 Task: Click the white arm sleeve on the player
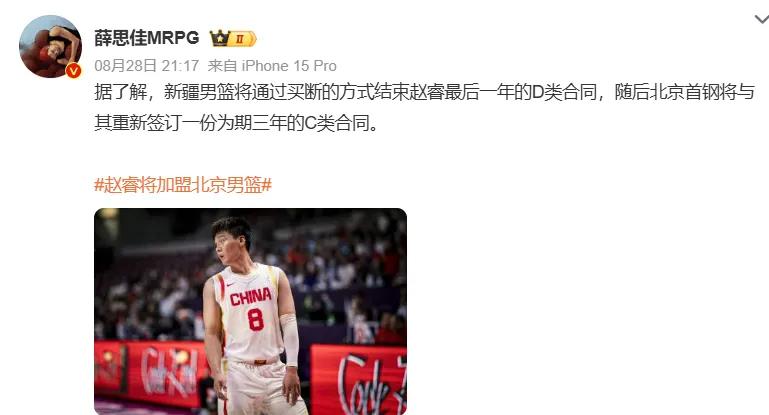[x=290, y=339]
